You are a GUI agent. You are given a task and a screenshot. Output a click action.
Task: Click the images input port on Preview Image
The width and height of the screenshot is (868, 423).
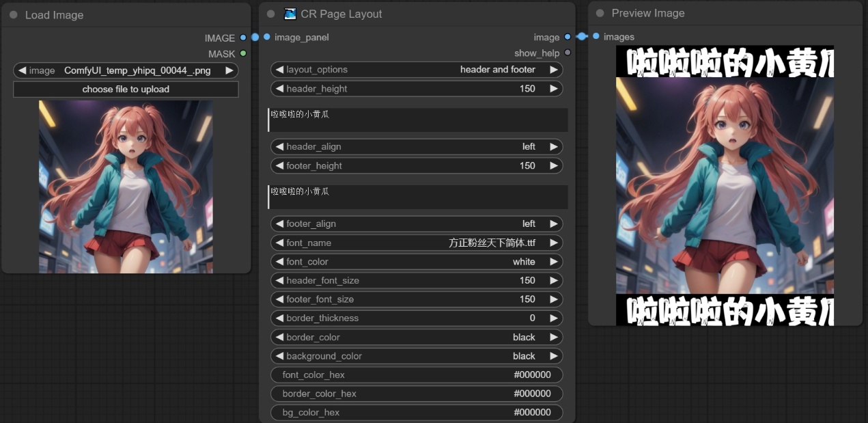click(596, 36)
